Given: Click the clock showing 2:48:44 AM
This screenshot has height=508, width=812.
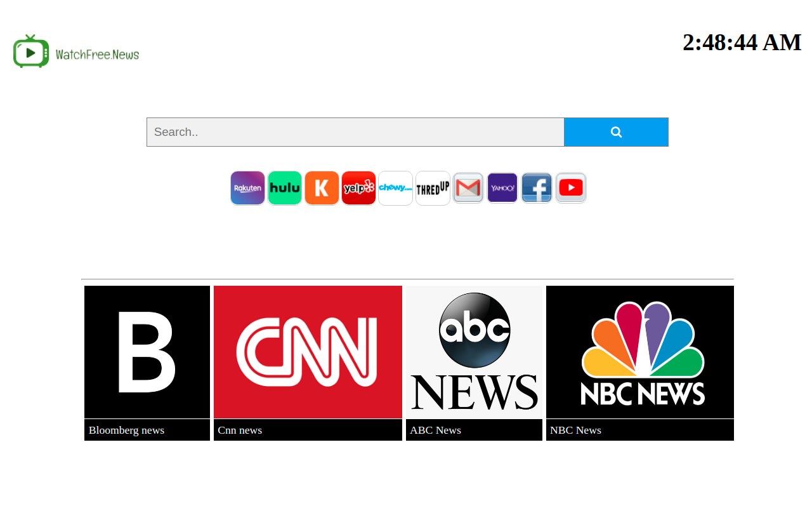Looking at the screenshot, I should pyautogui.click(x=742, y=43).
